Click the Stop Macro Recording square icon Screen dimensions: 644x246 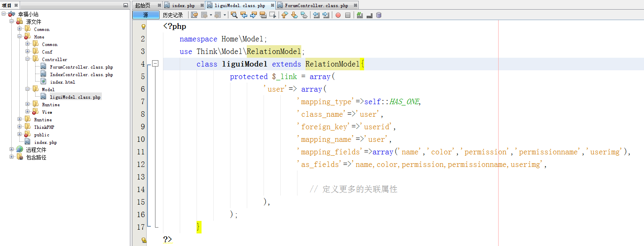pyautogui.click(x=348, y=15)
